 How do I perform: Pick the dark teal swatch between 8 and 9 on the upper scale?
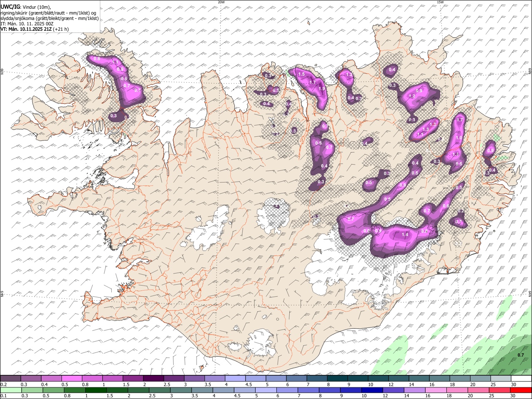(x=337, y=379)
